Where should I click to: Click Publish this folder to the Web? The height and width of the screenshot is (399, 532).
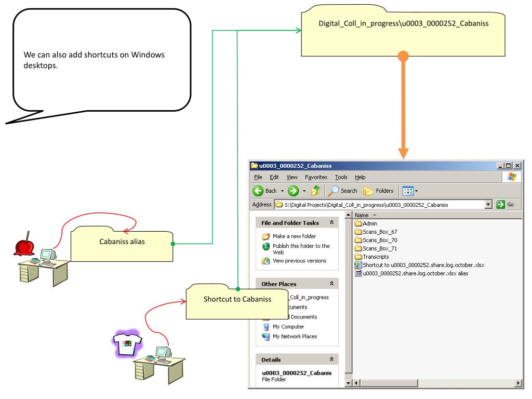[301, 249]
